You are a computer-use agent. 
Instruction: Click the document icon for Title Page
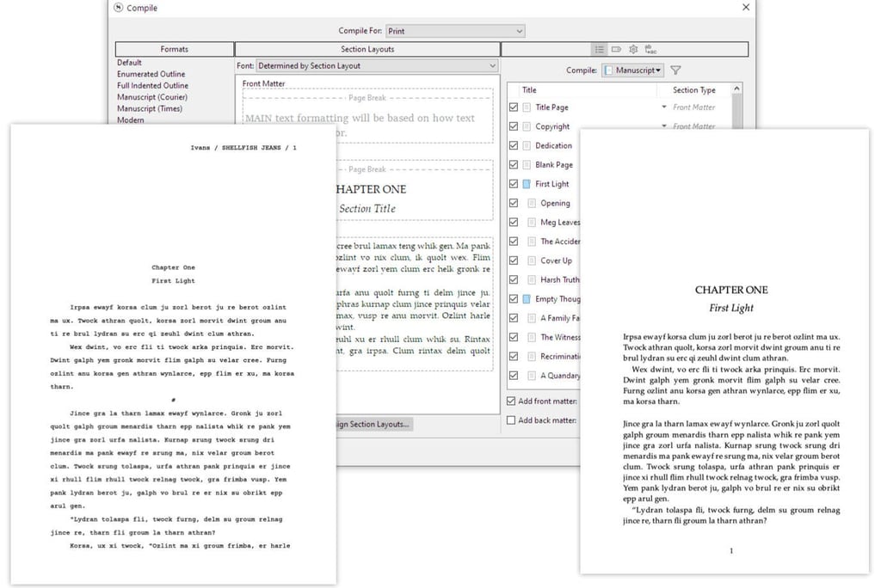[527, 107]
